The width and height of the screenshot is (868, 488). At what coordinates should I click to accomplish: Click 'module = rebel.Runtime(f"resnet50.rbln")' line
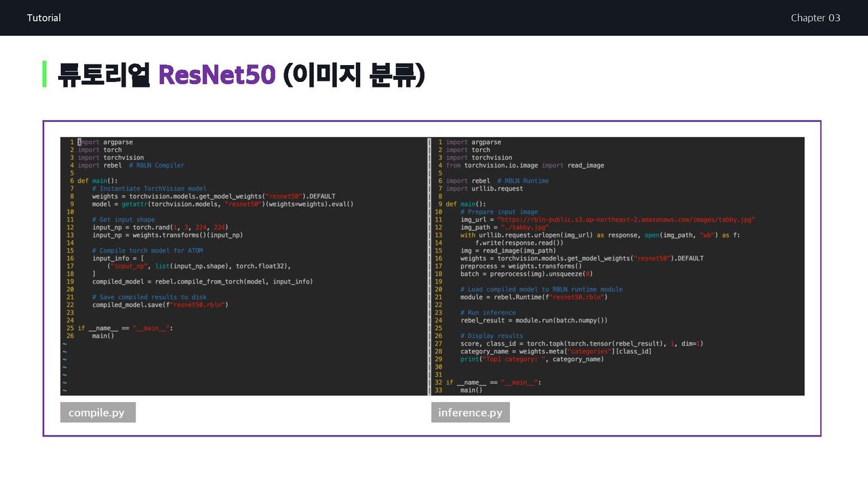(534, 297)
